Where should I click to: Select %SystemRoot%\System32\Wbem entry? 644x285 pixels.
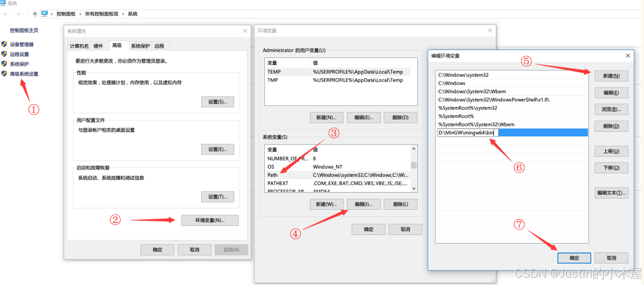point(512,124)
